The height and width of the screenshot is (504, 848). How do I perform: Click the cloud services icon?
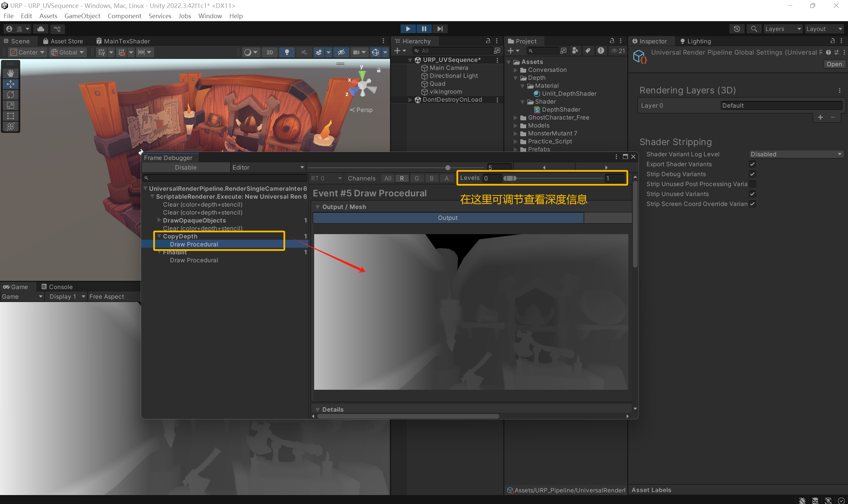tap(41, 29)
